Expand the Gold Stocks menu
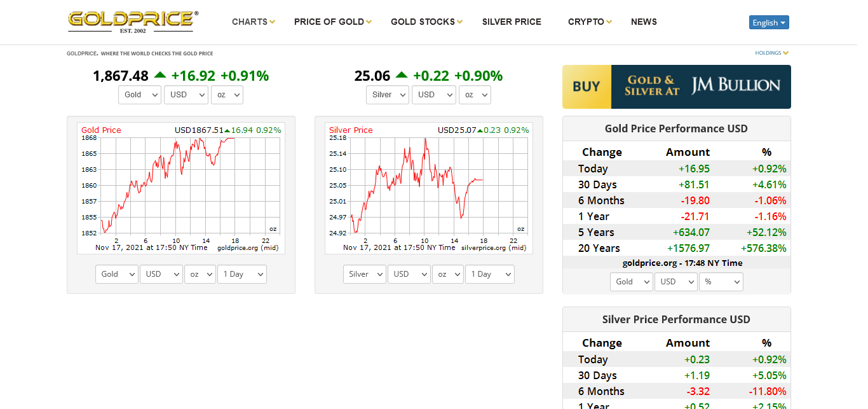868x409 pixels. [426, 22]
